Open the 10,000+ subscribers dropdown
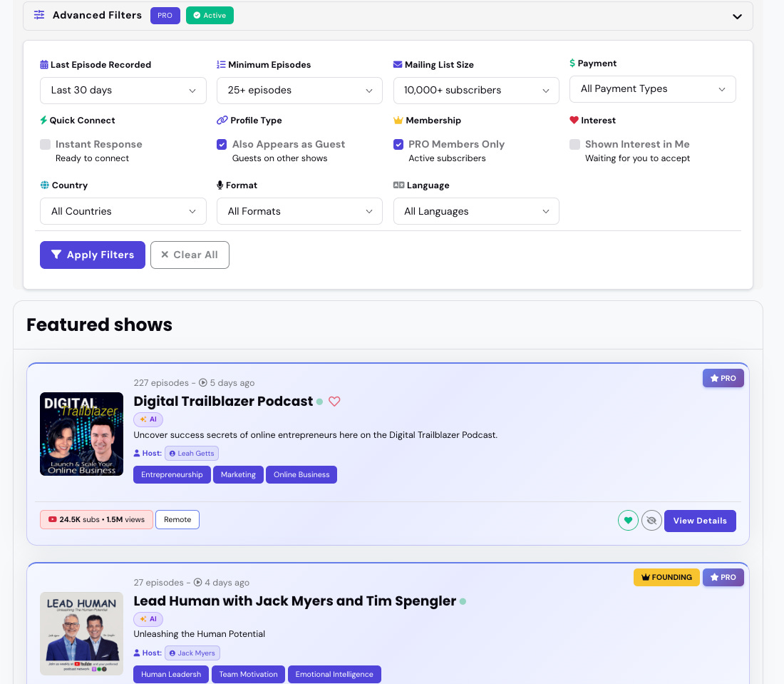This screenshot has width=784, height=684. coord(476,91)
